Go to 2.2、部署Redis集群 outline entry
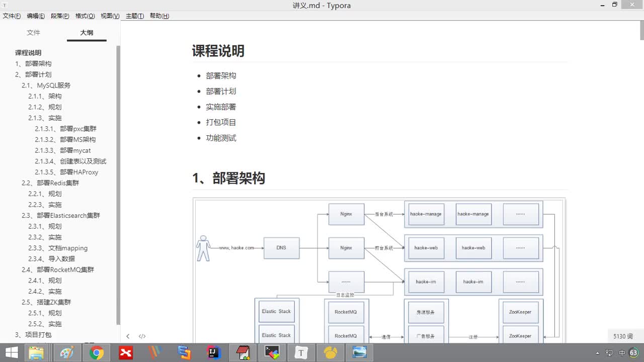Image resolution: width=644 pixels, height=362 pixels. point(50,183)
